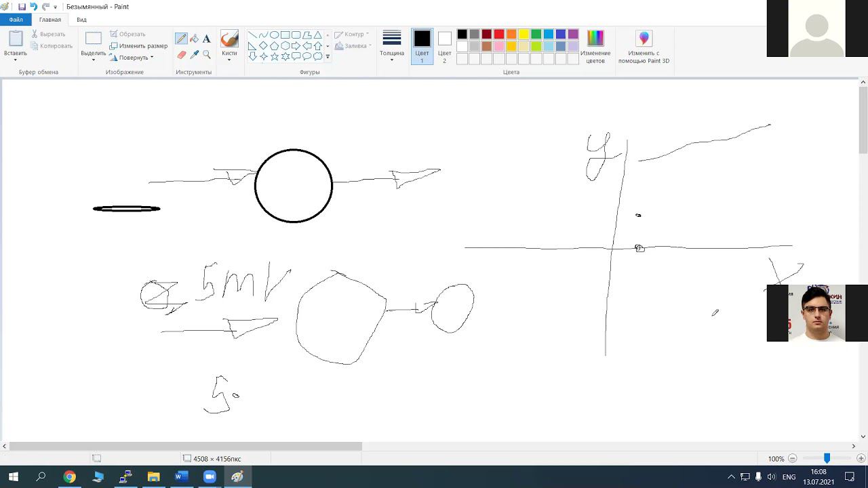Choose the straight Line shape
This screenshot has height=488, width=868.
(x=252, y=35)
